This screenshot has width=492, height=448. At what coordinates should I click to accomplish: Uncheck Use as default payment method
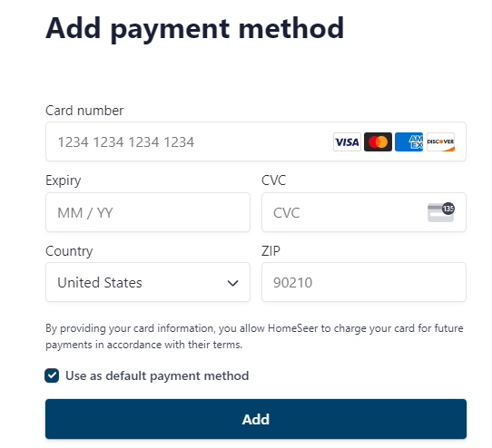click(x=52, y=375)
